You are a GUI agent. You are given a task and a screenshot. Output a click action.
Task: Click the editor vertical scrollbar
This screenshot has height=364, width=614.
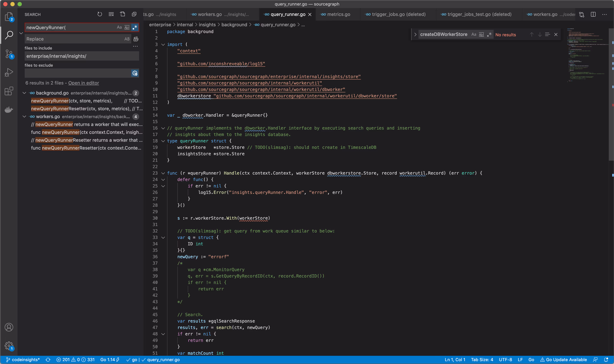611,94
